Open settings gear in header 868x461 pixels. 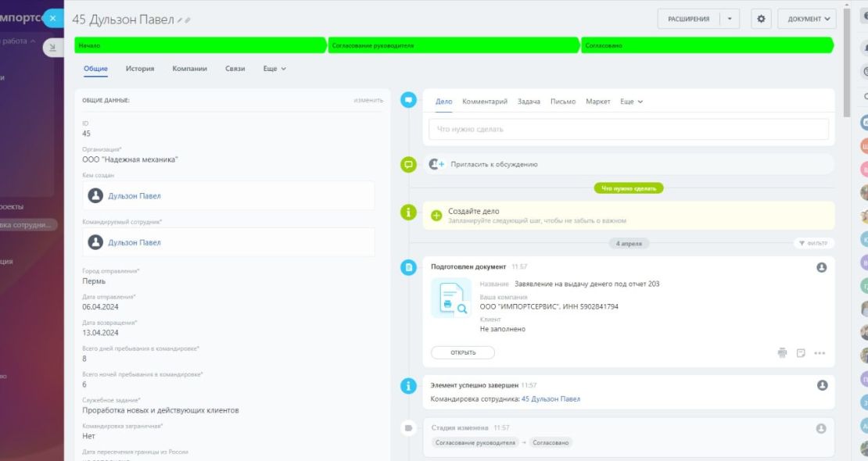761,19
